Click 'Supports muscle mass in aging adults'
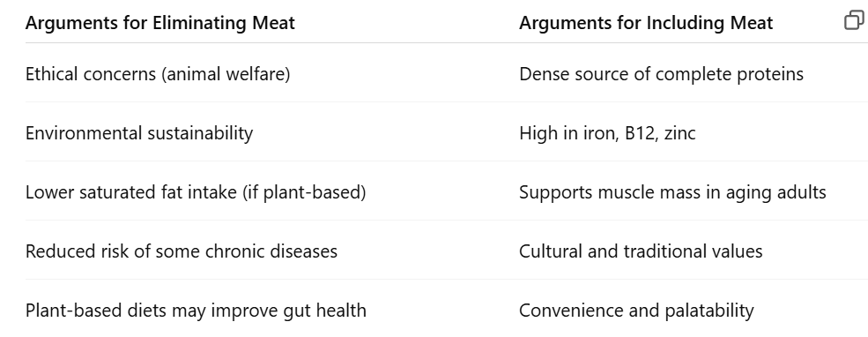 coord(672,192)
